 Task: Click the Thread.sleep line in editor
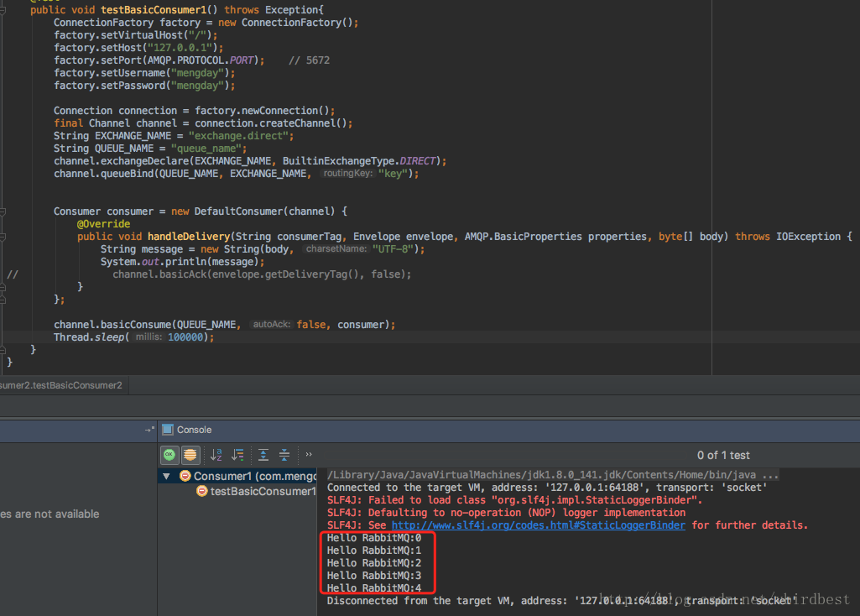pos(134,337)
